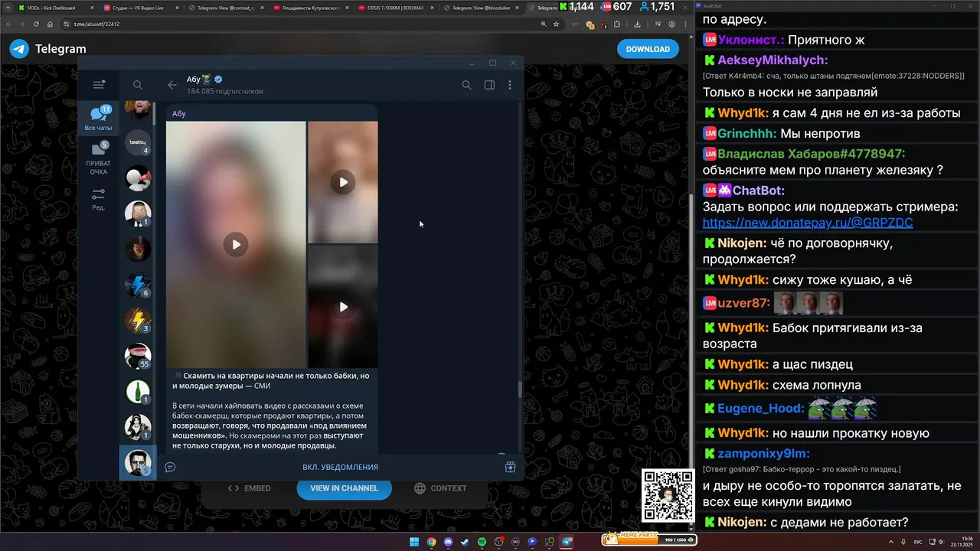
Task: Open the channel discussion bubble icon
Action: pos(170,467)
